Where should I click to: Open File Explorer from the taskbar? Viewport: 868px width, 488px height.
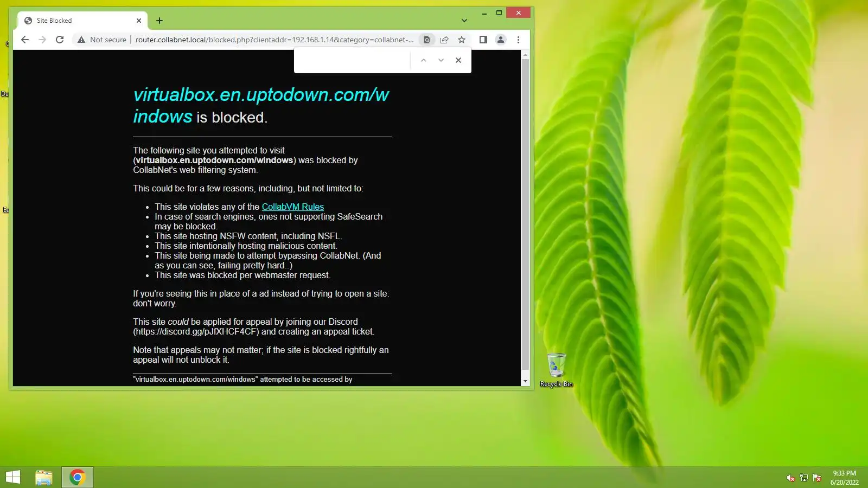[44, 477]
